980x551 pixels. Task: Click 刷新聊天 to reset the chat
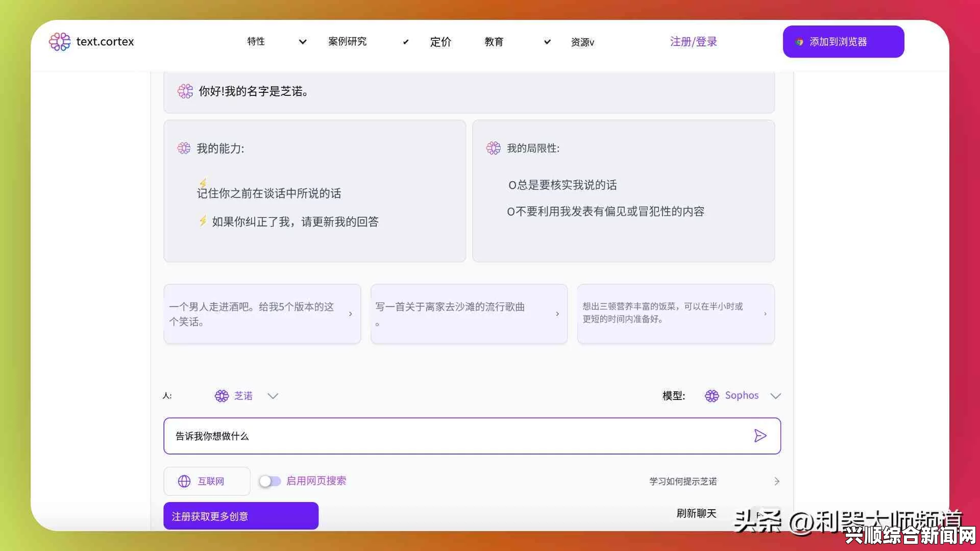[x=697, y=513]
